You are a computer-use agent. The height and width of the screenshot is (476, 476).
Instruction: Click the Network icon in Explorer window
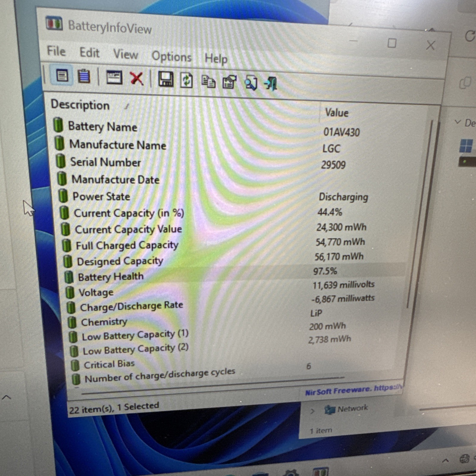click(330, 410)
